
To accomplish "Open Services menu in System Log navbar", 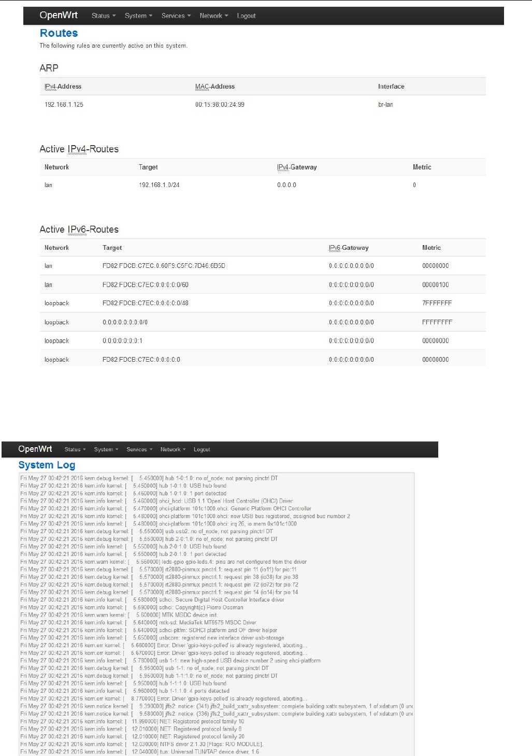I will coord(139,449).
